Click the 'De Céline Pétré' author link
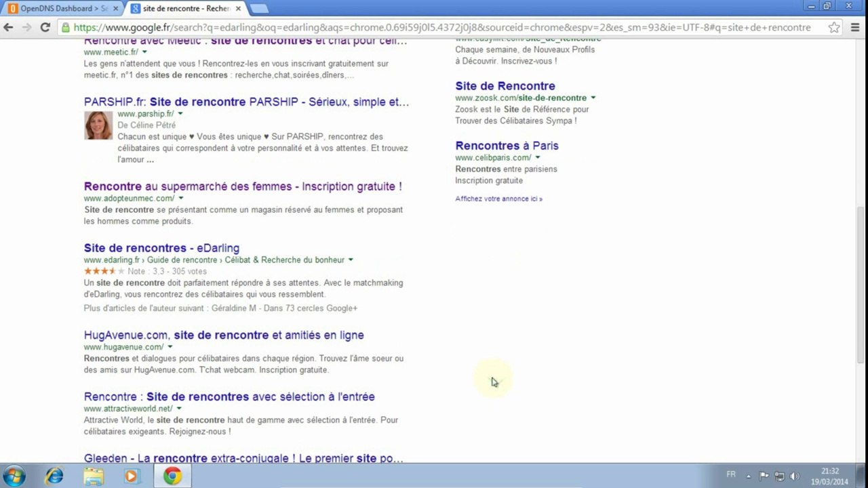 [x=146, y=125]
